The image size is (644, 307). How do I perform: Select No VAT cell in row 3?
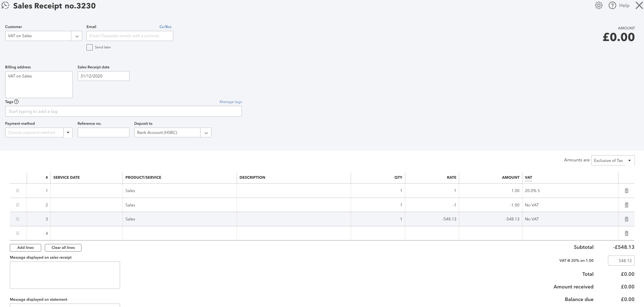(570, 219)
